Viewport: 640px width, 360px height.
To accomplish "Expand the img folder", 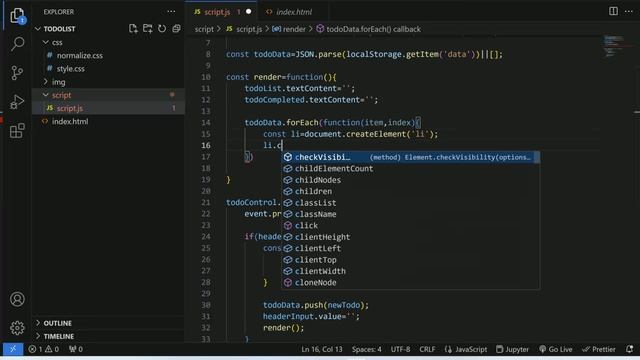I will (46, 82).
